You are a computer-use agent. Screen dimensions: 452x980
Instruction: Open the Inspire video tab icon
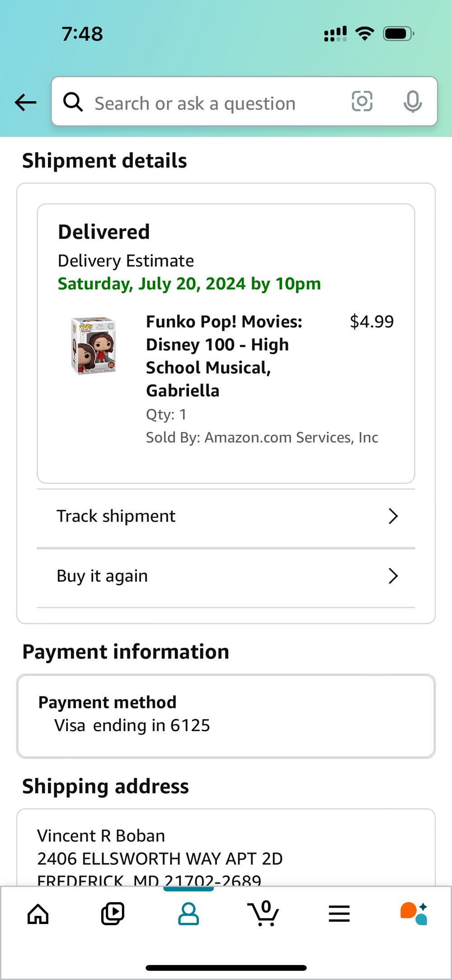click(x=113, y=914)
